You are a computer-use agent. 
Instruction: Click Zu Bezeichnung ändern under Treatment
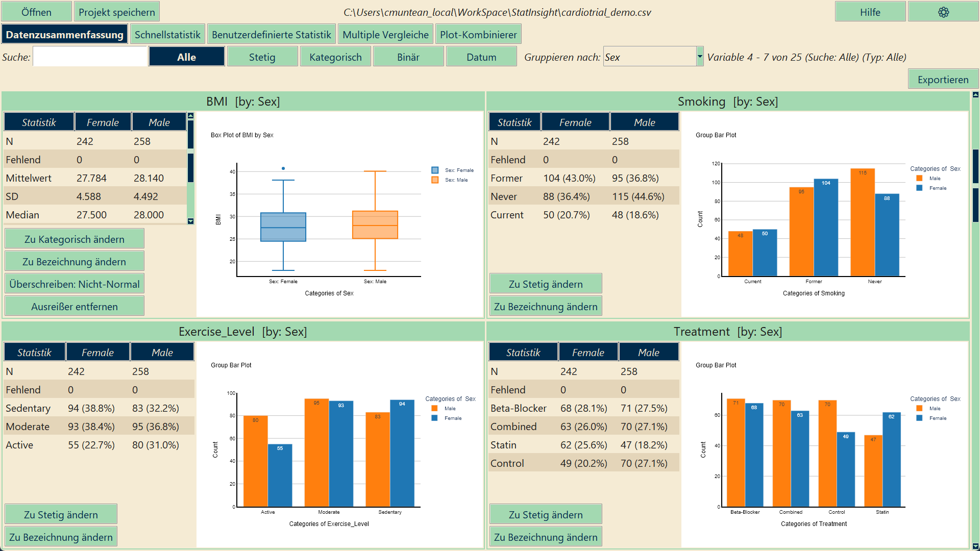click(546, 537)
